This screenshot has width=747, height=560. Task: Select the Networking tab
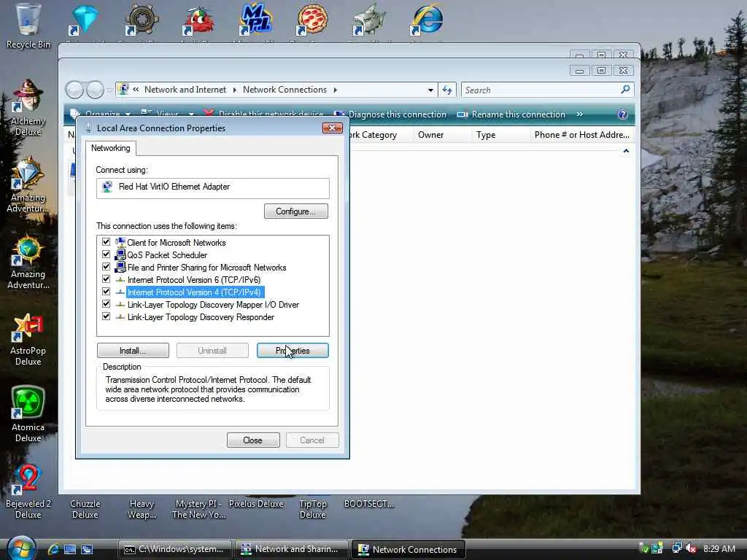[111, 148]
